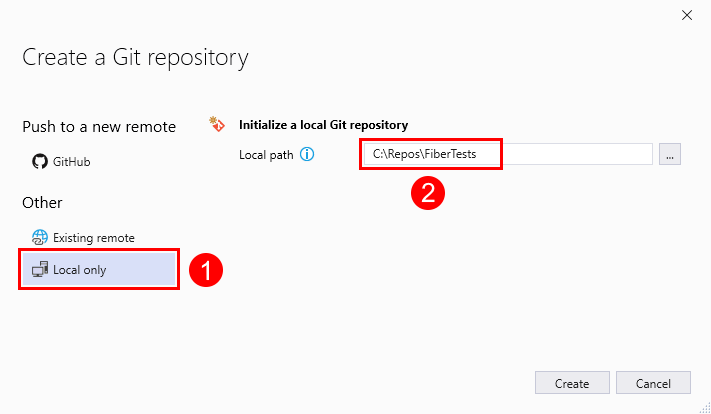This screenshot has width=711, height=414.
Task: Click the "Create a Git repository" title
Action: coord(135,57)
